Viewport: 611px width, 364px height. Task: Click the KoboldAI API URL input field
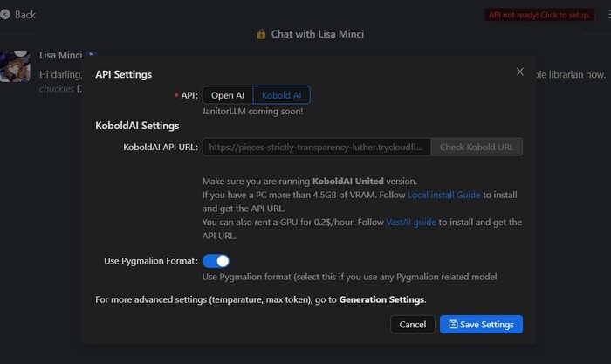[x=316, y=147]
